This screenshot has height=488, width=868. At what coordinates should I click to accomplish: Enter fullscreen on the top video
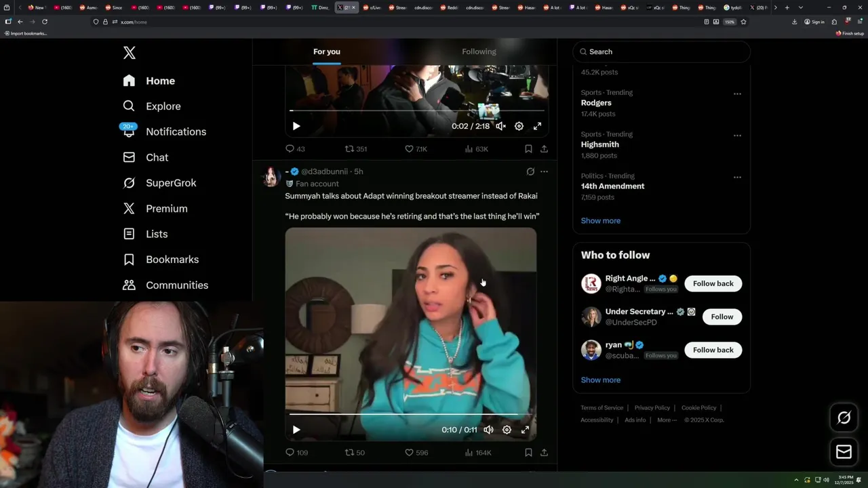coord(537,126)
